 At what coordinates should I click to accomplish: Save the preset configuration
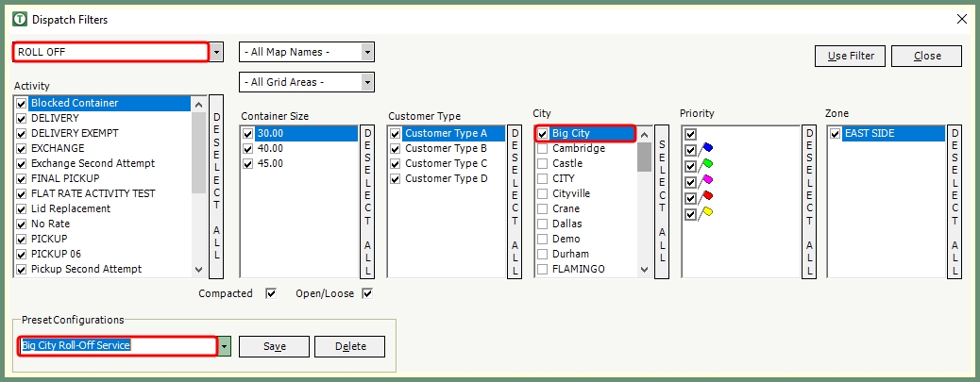(x=275, y=346)
